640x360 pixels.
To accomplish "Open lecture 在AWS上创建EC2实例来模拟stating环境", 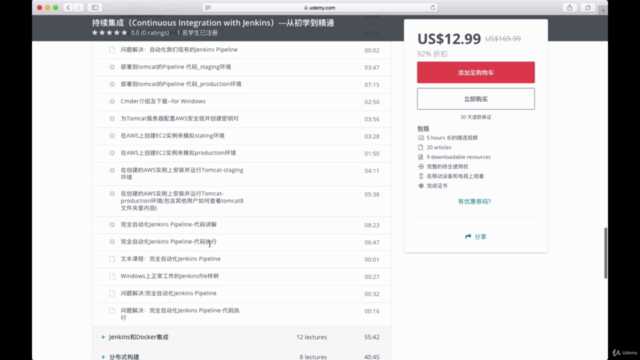I will [172, 136].
